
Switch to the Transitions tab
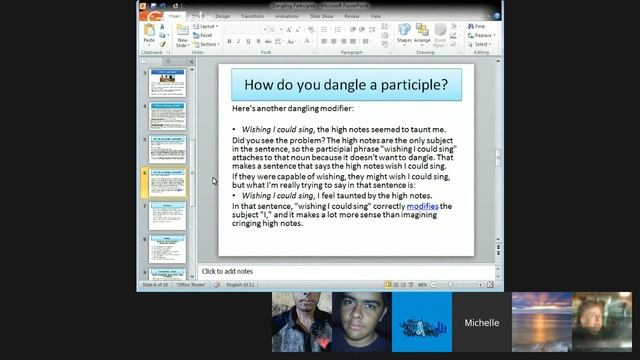pos(252,16)
